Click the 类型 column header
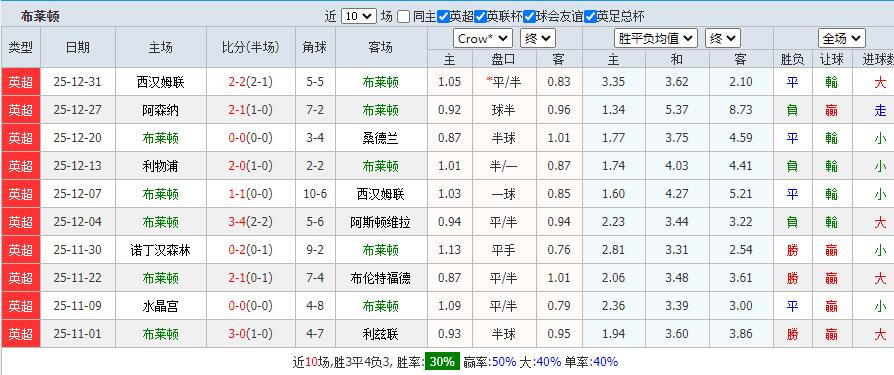 [21, 47]
